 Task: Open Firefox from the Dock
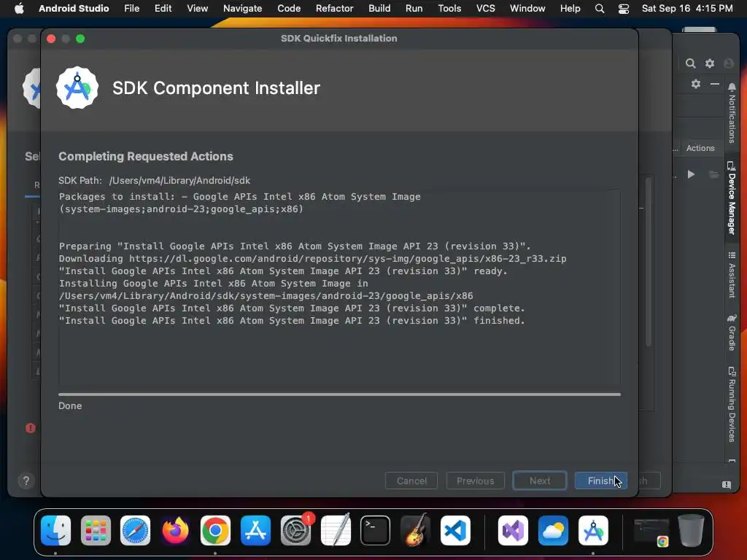coord(175,531)
